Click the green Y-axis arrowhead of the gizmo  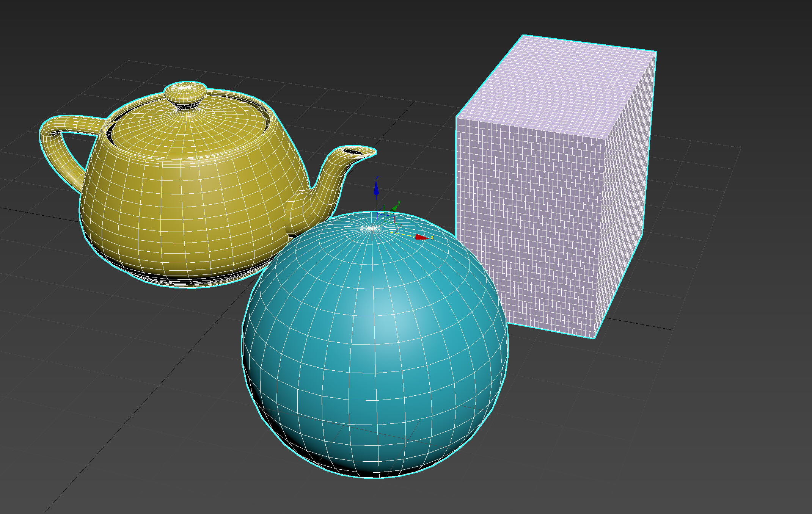tap(394, 208)
